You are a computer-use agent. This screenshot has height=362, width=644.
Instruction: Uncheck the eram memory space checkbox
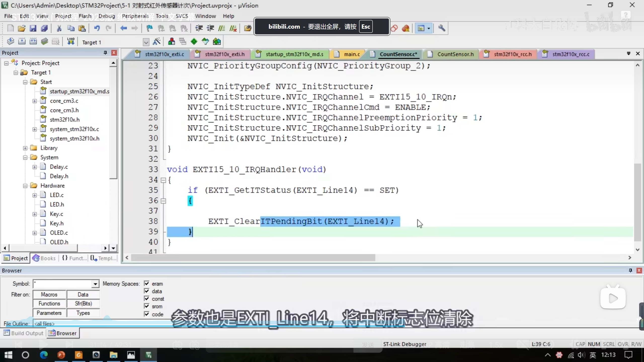(x=147, y=283)
